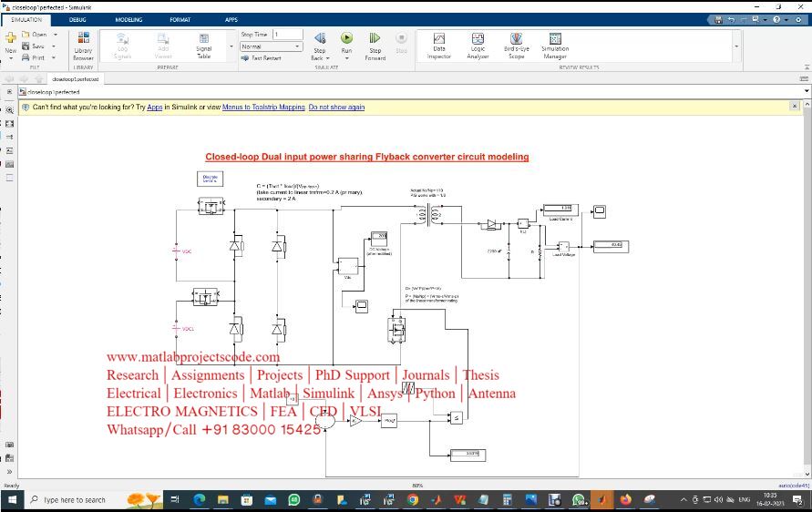Dismiss the yellow notification banner

pos(795,107)
